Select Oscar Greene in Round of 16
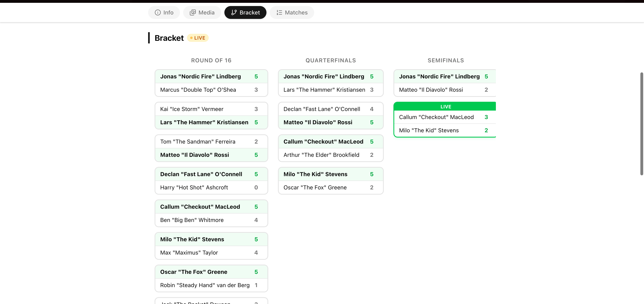The width and height of the screenshot is (644, 304). coord(211,272)
